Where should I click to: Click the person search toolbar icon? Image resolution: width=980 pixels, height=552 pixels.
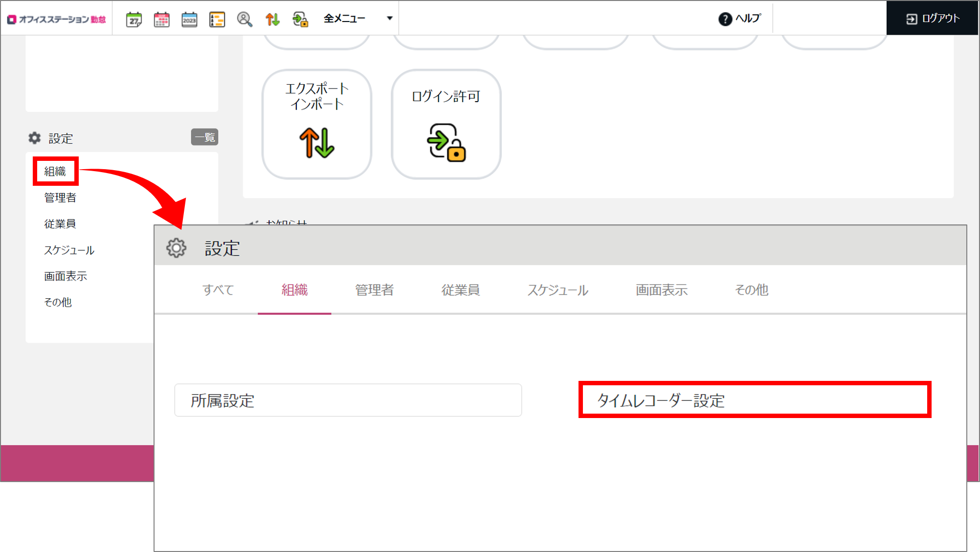[245, 19]
